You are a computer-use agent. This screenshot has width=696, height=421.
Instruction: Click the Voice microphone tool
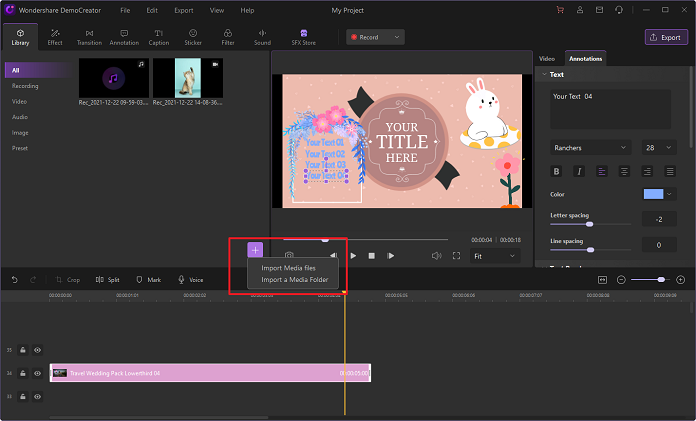191,280
